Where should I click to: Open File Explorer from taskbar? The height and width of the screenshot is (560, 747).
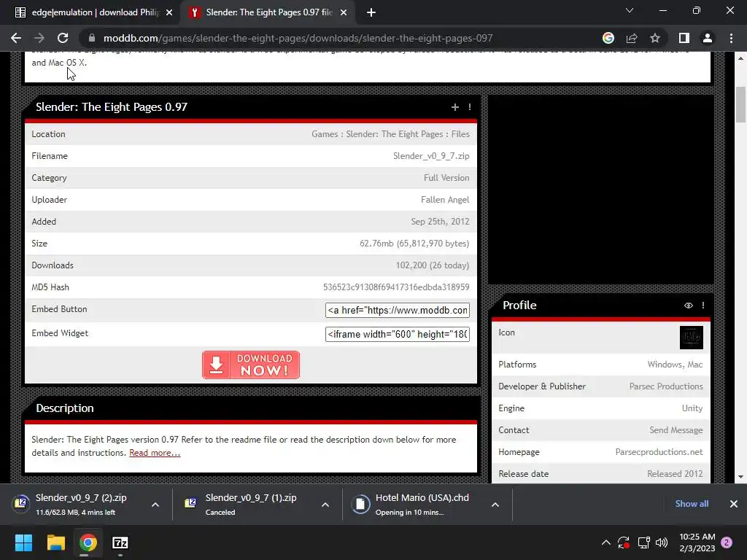[55, 542]
